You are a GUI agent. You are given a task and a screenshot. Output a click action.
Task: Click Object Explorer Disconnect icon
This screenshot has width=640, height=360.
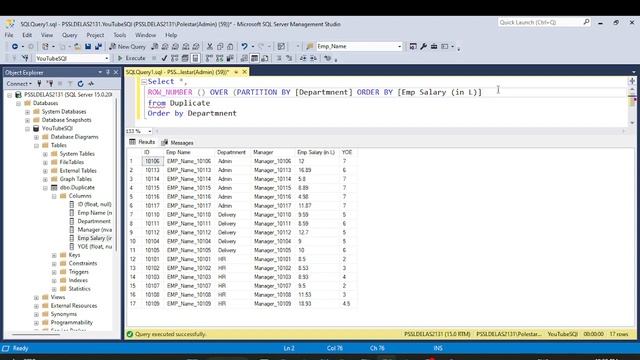(x=50, y=84)
